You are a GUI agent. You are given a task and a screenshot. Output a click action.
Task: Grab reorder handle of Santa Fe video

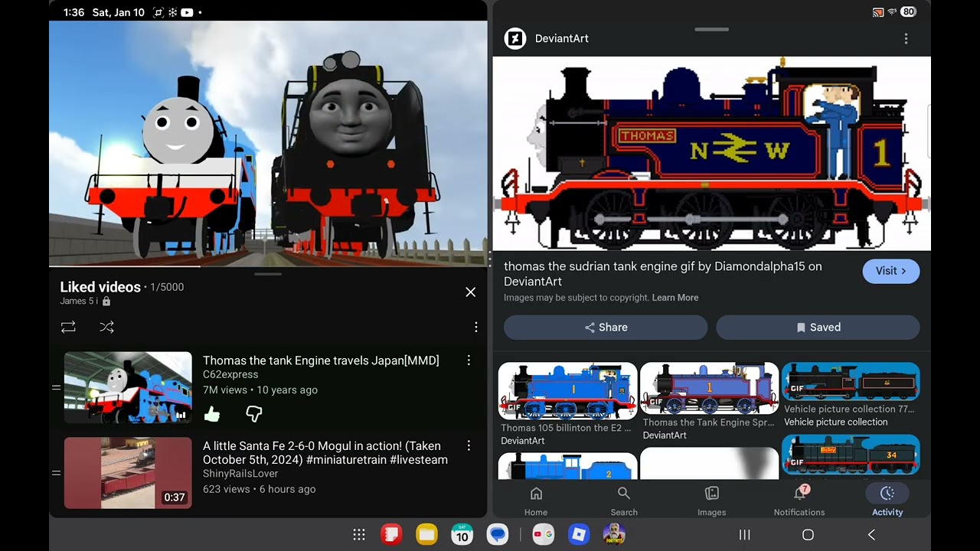56,473
